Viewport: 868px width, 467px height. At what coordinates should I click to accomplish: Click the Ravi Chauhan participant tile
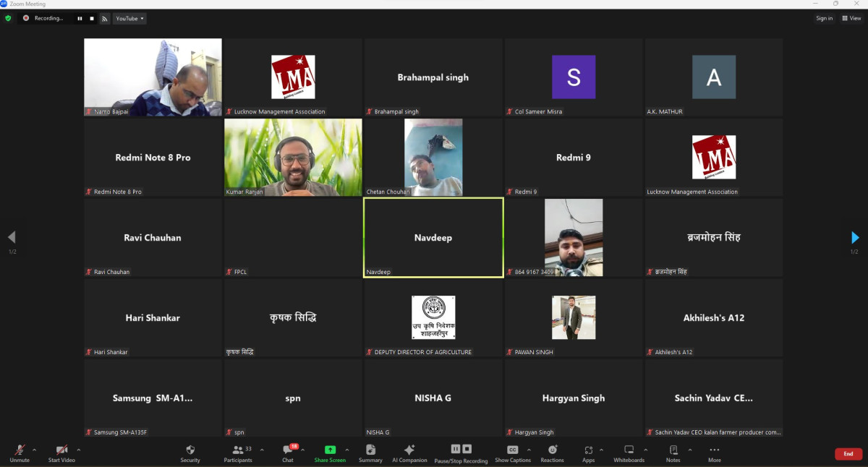tap(153, 238)
